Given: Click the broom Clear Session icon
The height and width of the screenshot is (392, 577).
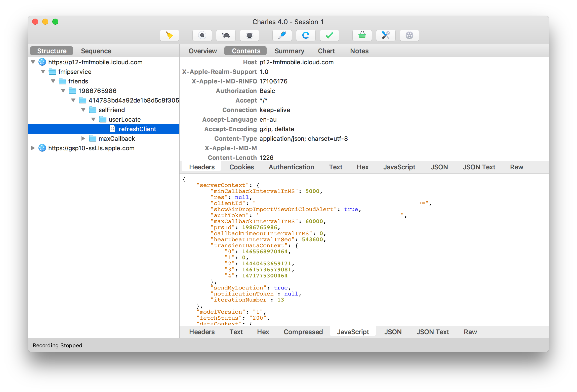Looking at the screenshot, I should pos(170,35).
